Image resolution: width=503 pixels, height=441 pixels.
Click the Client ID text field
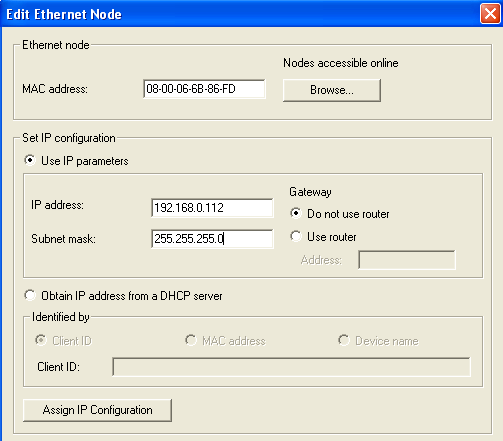click(x=292, y=367)
